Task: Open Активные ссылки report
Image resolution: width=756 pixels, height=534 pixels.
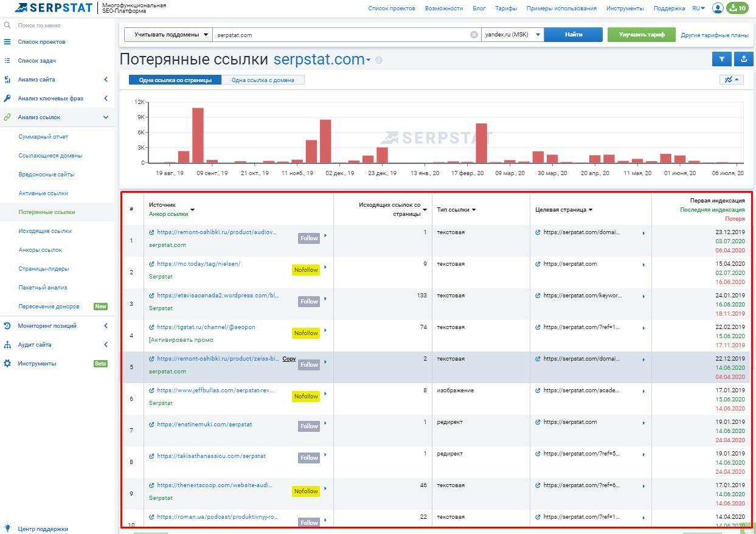Action: click(43, 193)
